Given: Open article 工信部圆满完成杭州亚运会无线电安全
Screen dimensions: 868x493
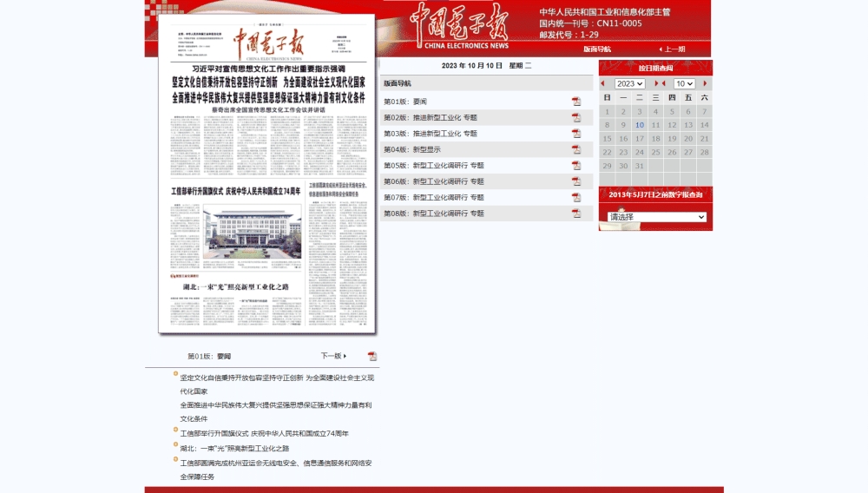Looking at the screenshot, I should [x=276, y=470].
